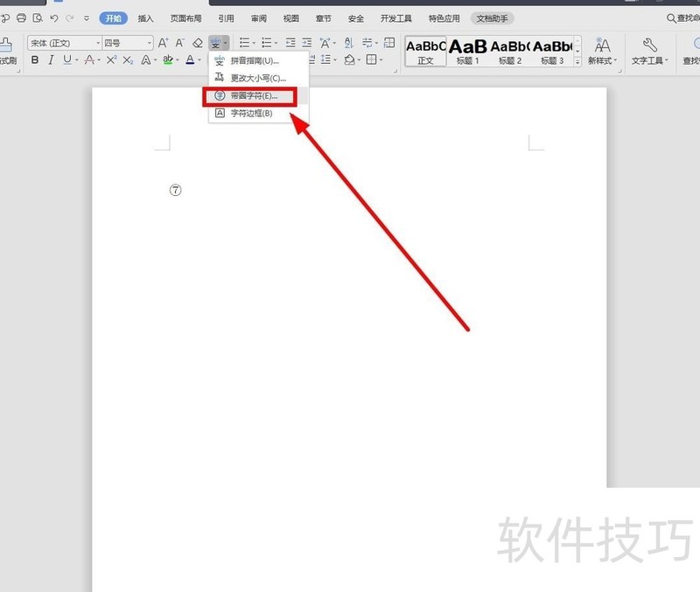Click the Subscript icon
The image size is (700, 592).
(128, 59)
